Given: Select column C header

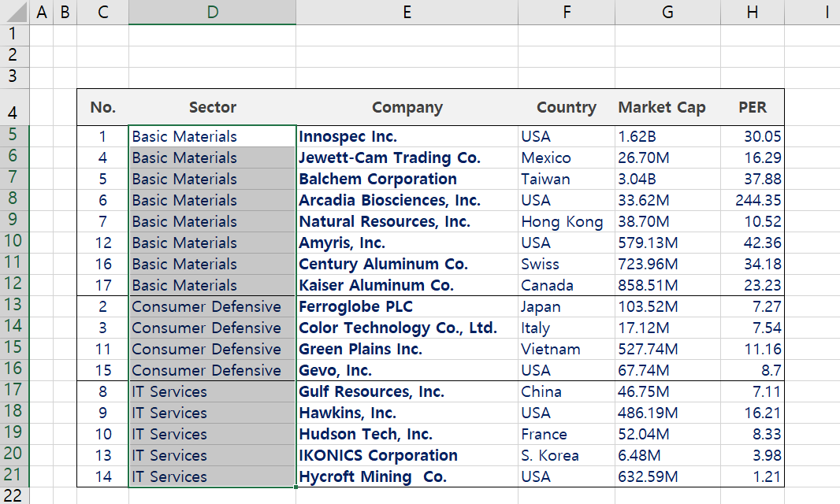Looking at the screenshot, I should point(103,12).
